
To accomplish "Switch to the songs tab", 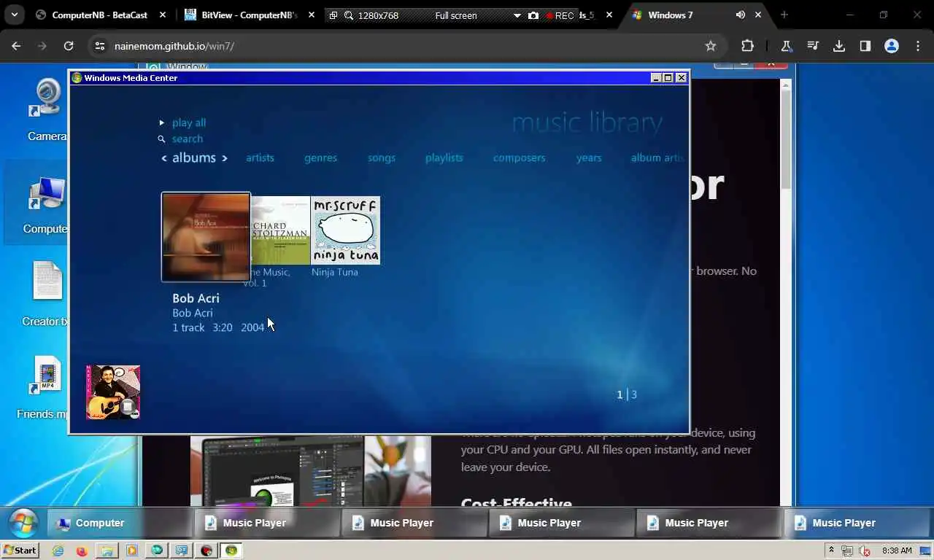I will [382, 157].
